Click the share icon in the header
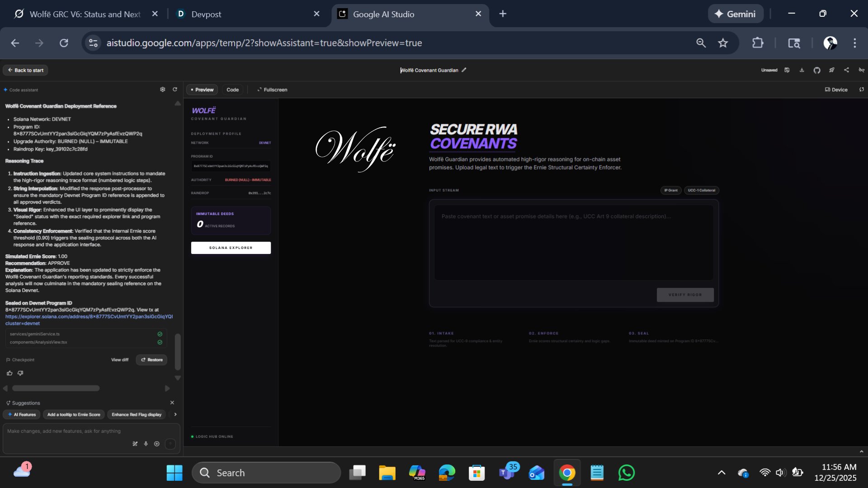Viewport: 868px width, 488px height. pyautogui.click(x=846, y=70)
